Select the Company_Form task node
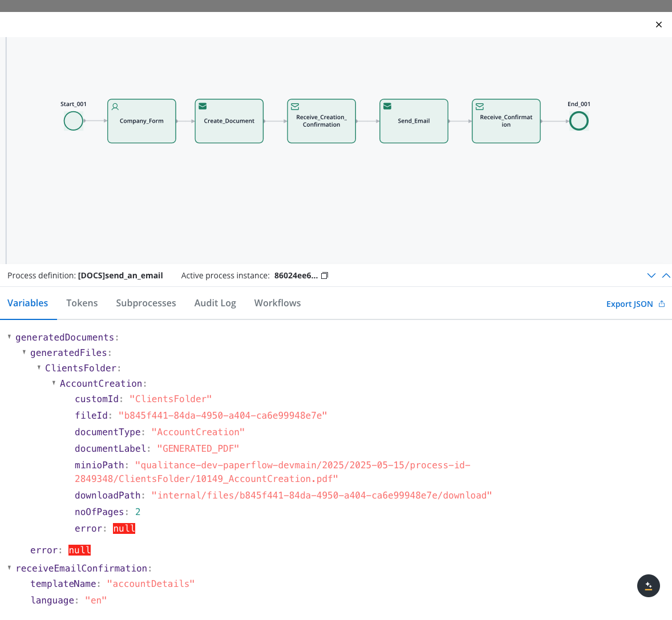 point(141,121)
